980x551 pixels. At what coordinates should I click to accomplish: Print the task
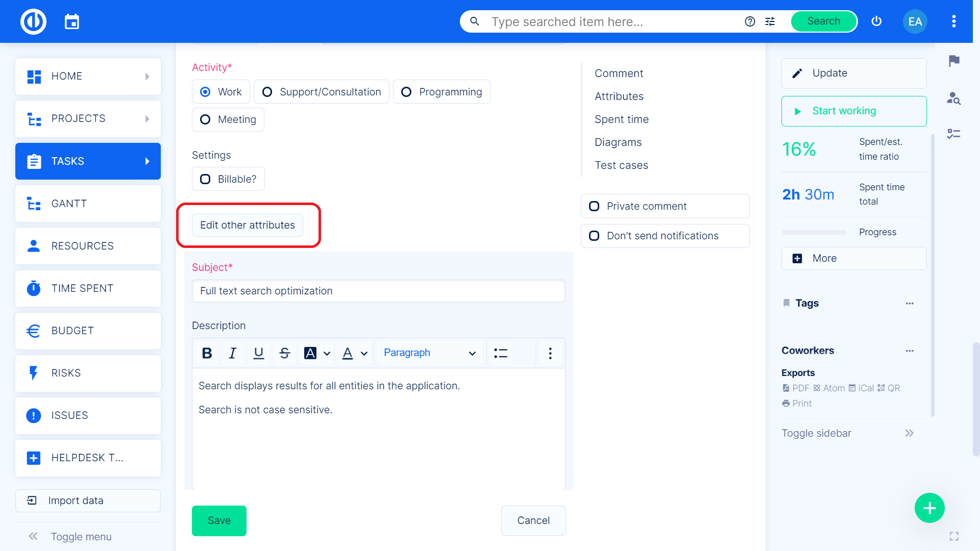(x=797, y=404)
